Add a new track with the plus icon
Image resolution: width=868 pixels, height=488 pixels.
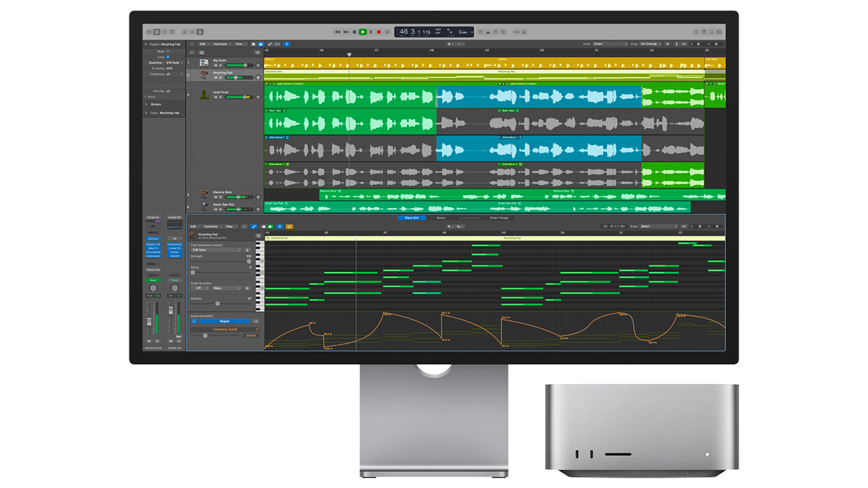point(192,52)
